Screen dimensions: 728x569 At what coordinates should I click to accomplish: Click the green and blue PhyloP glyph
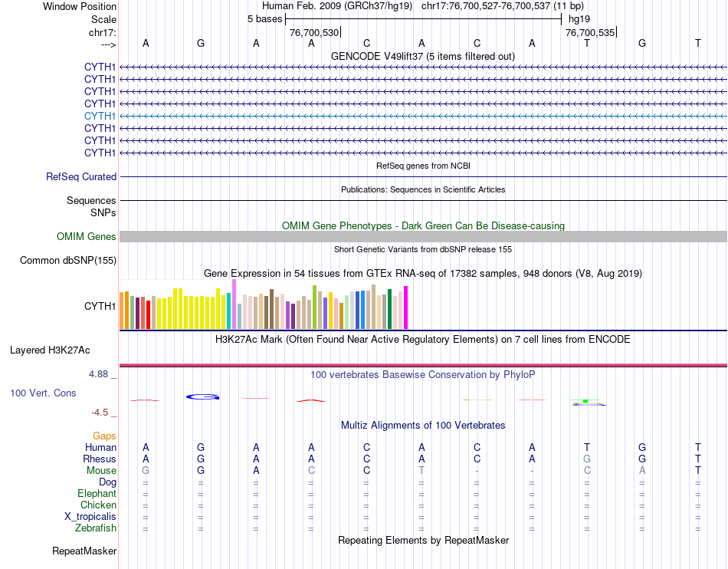(x=589, y=403)
